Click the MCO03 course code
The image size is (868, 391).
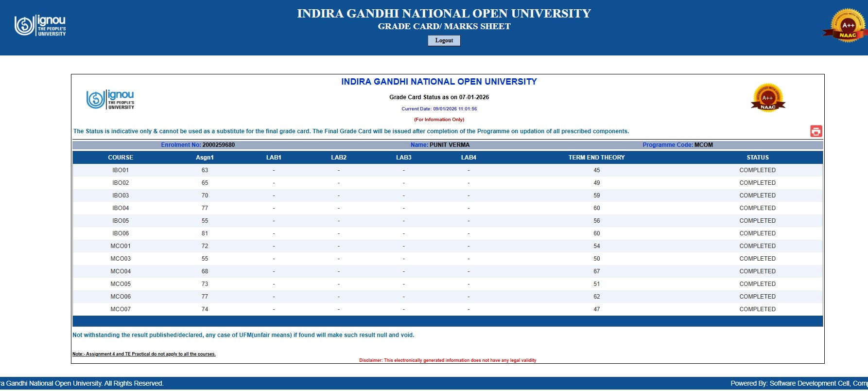click(121, 259)
